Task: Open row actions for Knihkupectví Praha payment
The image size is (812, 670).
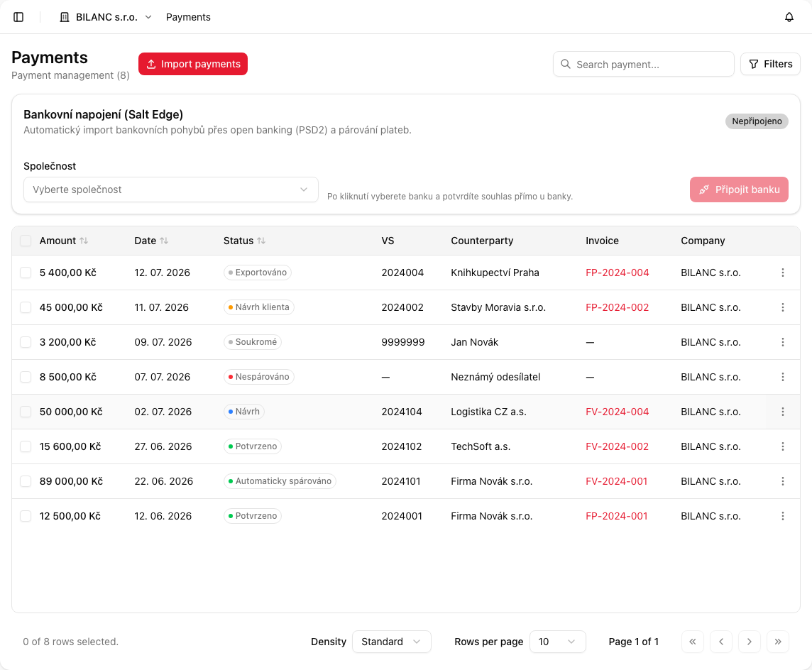Action: click(782, 273)
